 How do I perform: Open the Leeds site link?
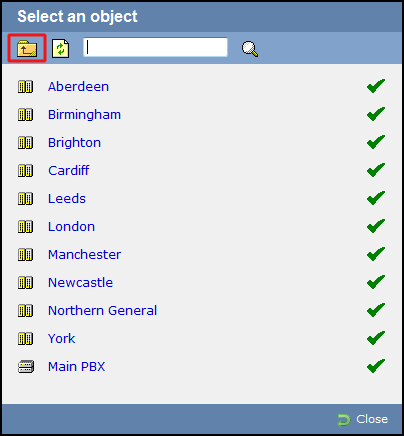point(67,199)
